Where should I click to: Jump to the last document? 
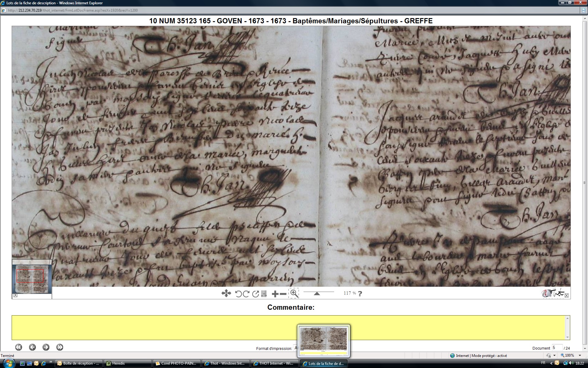point(60,347)
